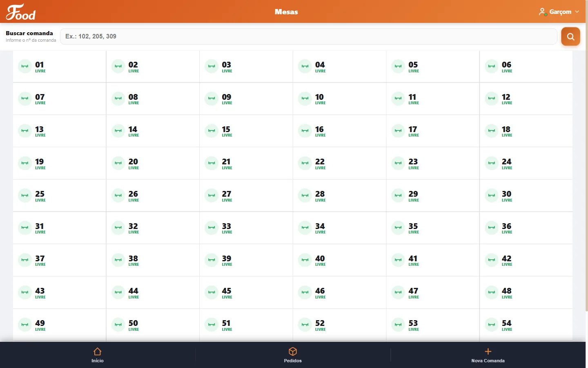Viewport: 588px width, 368px height.
Task: Click the box icon for Pedidos
Action: [293, 351]
